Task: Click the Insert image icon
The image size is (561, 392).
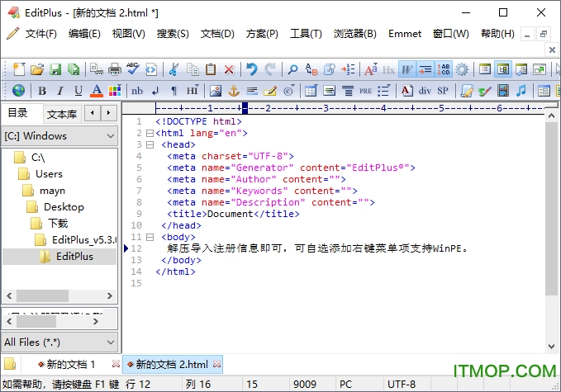Action: [x=215, y=91]
